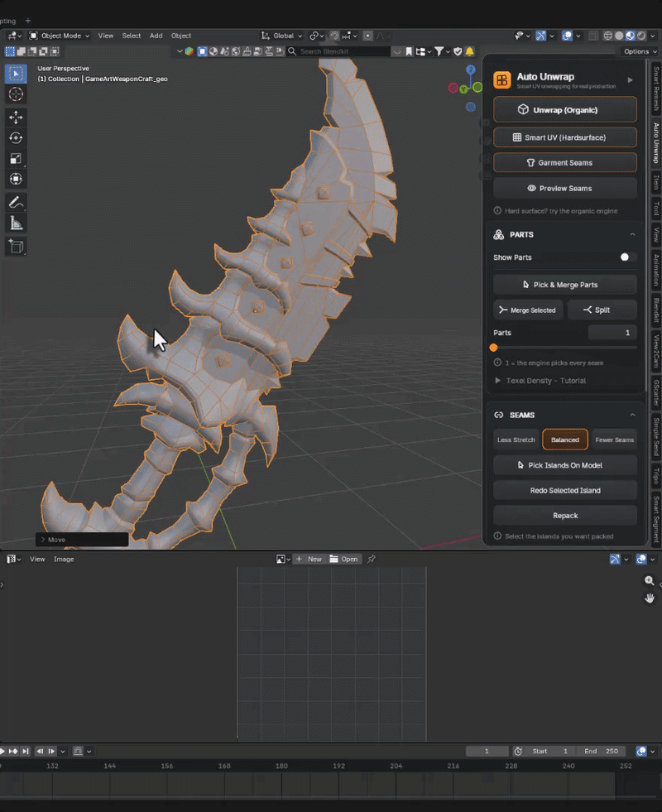Click the Parts slider orange handle

(x=494, y=348)
